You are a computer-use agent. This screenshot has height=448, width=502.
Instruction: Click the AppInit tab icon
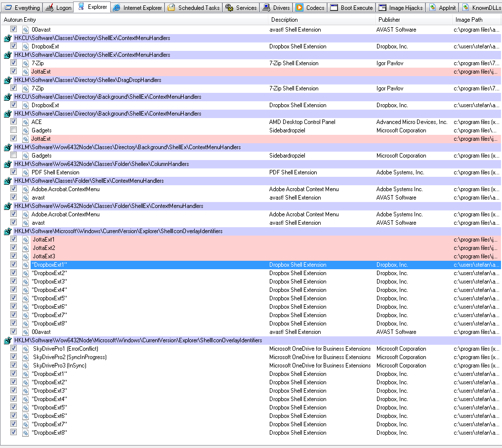[x=432, y=7]
